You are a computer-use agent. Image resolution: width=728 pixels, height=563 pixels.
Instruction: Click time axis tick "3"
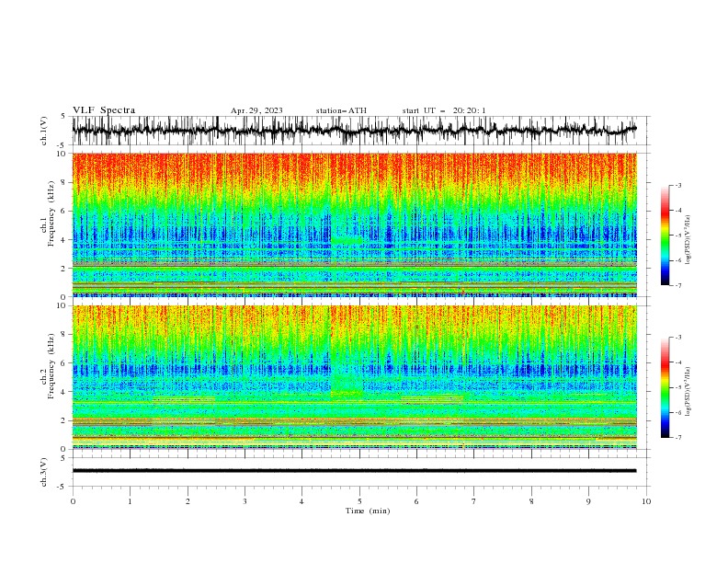click(x=245, y=501)
